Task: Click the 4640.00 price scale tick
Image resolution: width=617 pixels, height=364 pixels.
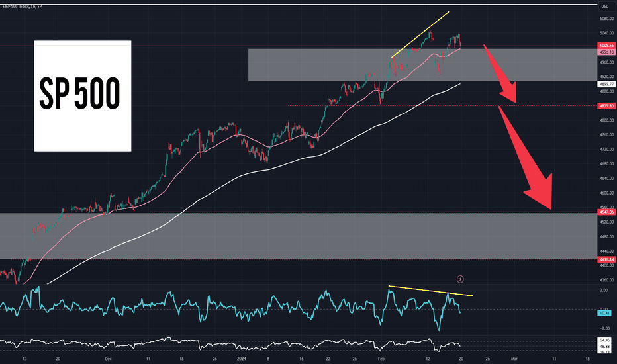Action: [607, 178]
